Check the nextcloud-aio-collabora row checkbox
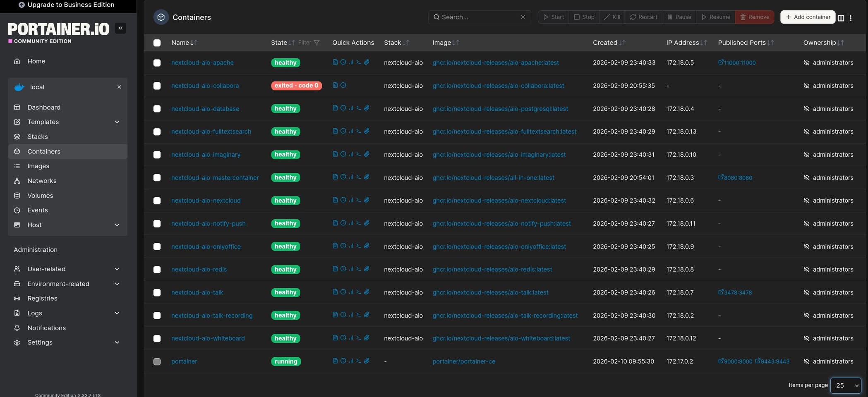 point(157,86)
